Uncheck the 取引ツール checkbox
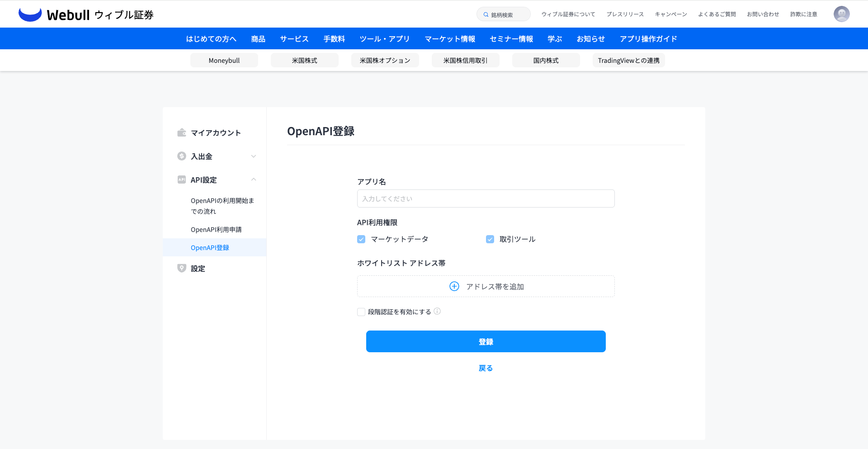This screenshot has width=868, height=449. pos(490,239)
